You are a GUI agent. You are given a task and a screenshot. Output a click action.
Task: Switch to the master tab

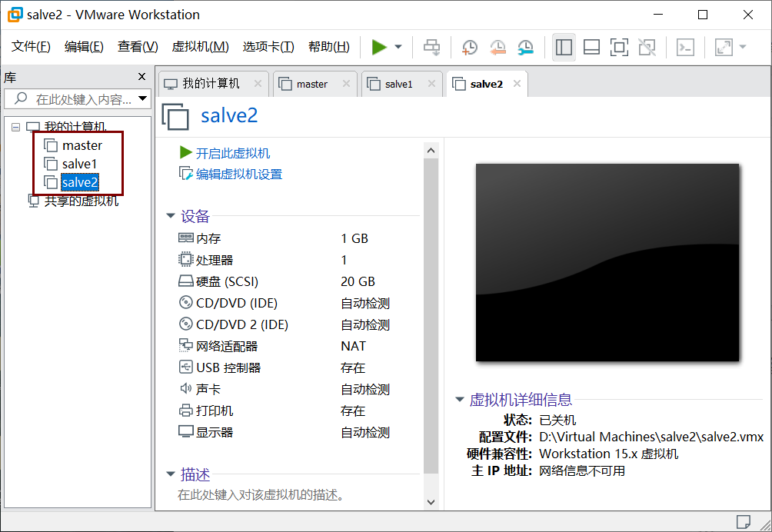coord(311,84)
